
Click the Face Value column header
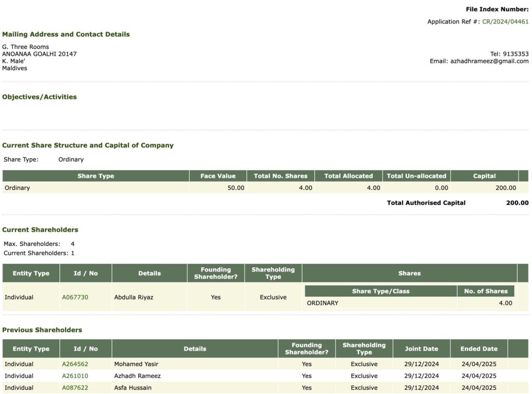218,176
